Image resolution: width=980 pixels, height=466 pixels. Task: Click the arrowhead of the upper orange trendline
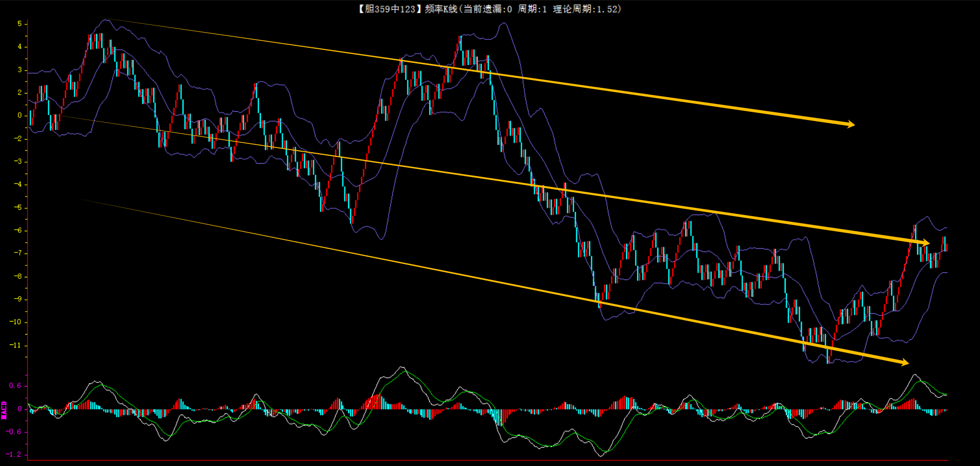(x=850, y=124)
